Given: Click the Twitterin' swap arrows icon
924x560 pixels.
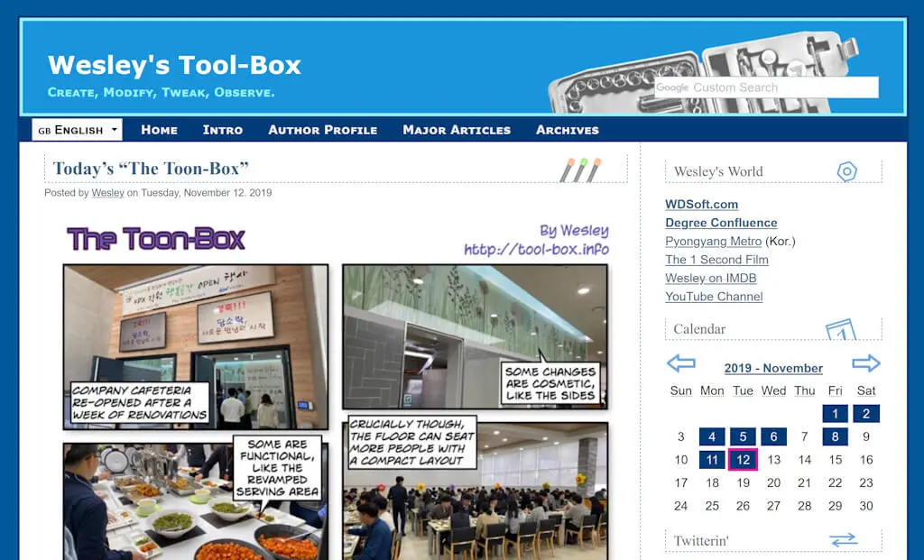Looking at the screenshot, I should [x=843, y=539].
